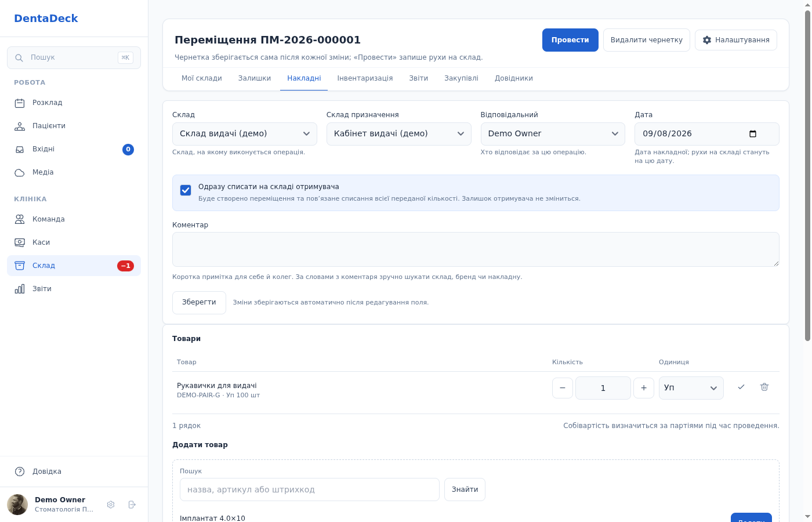Image resolution: width=812 pixels, height=522 pixels.
Task: Click the quantity field showing 1
Action: 603,388
